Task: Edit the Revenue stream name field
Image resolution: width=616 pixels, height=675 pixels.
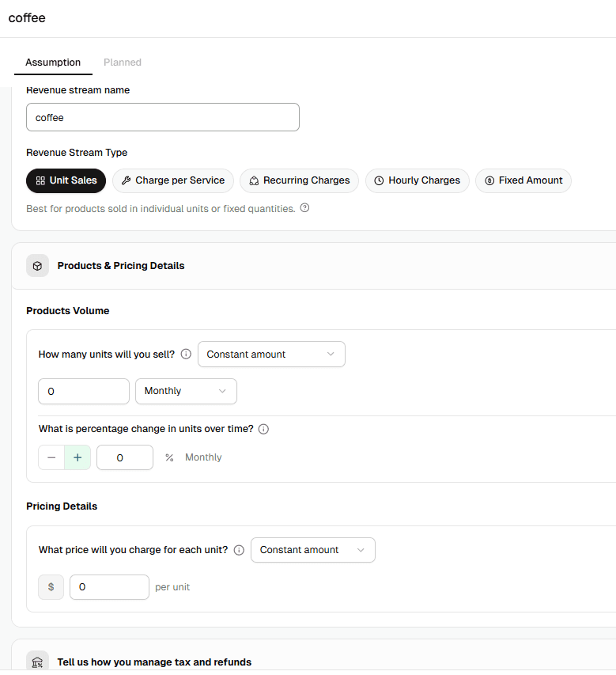Action: pyautogui.click(x=163, y=117)
